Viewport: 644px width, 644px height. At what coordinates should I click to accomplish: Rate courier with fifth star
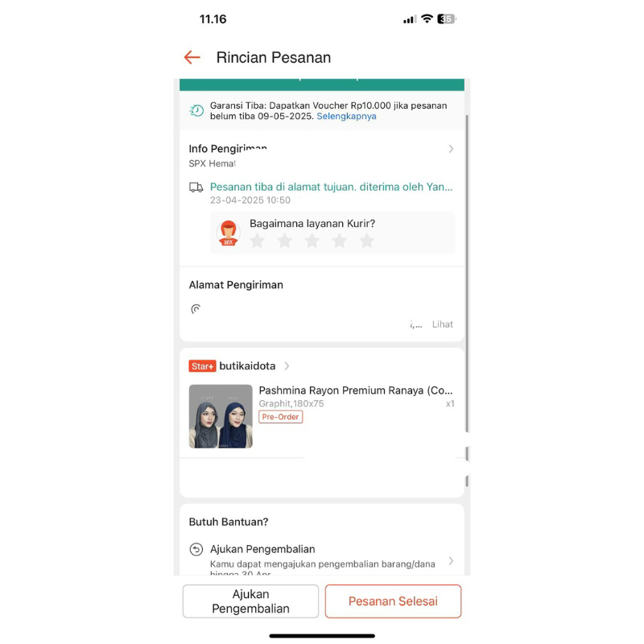click(367, 241)
